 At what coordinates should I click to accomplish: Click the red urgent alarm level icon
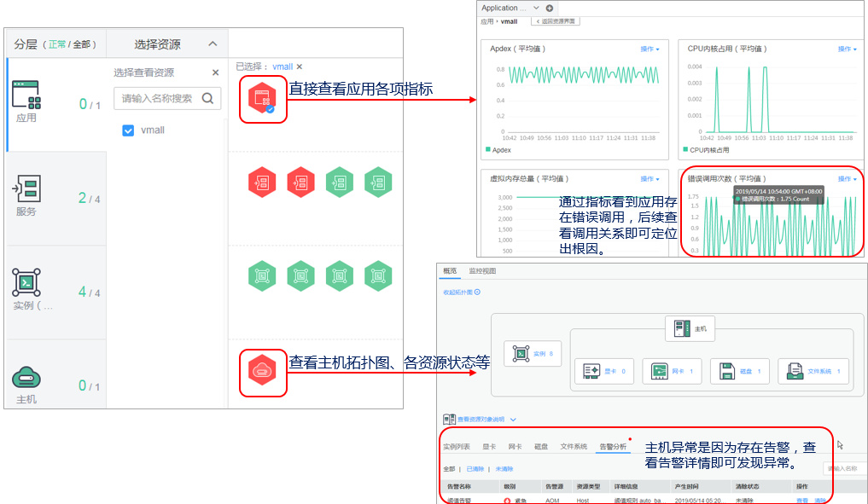(507, 501)
